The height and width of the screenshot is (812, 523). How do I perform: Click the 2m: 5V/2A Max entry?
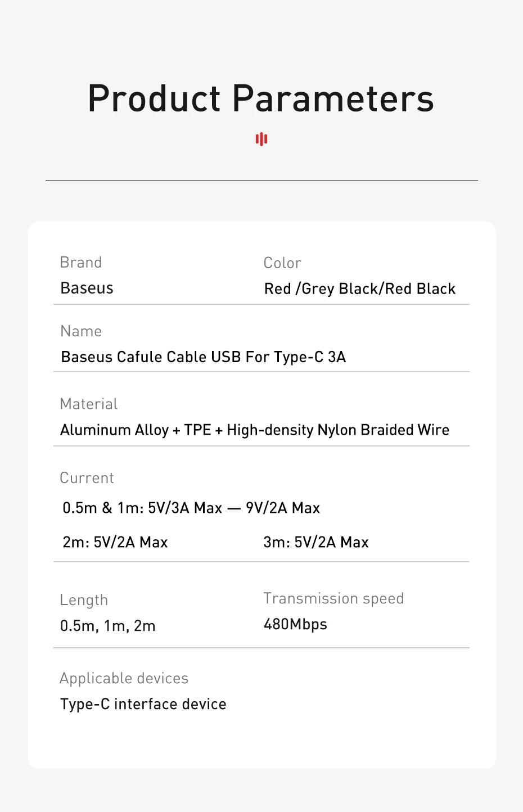(115, 543)
